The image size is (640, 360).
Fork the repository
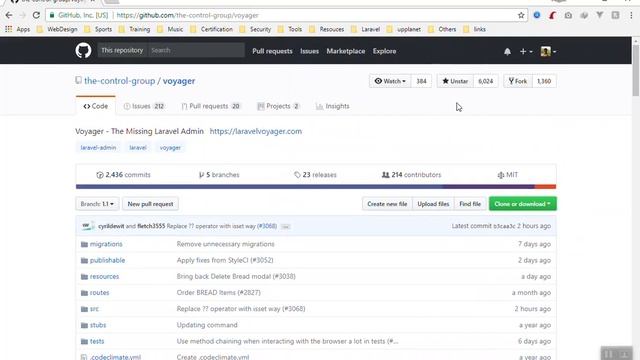point(518,81)
